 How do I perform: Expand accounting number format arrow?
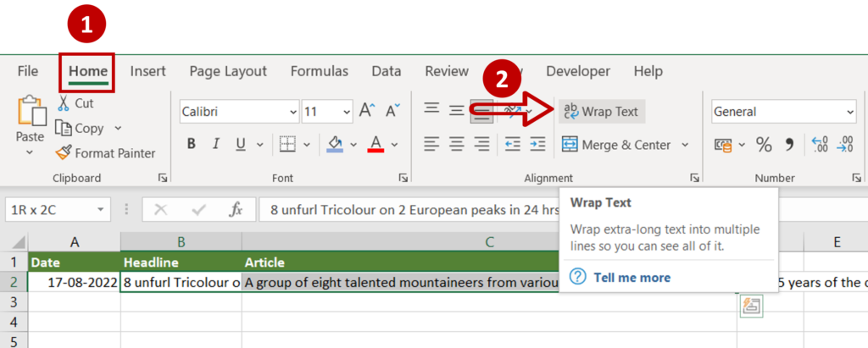tap(742, 146)
